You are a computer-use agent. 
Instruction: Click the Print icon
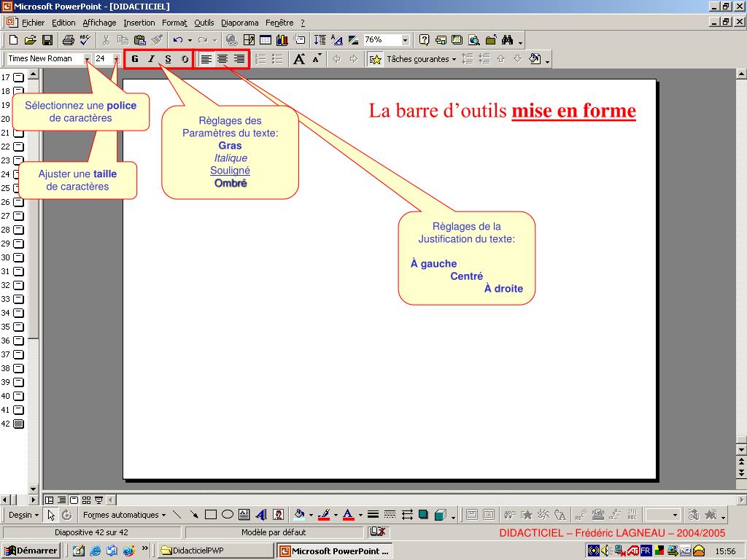69,40
